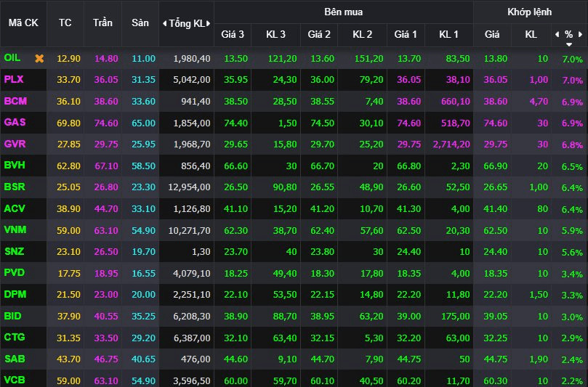Click SAB matched volume 1,90
588x387 pixels.
tap(539, 359)
